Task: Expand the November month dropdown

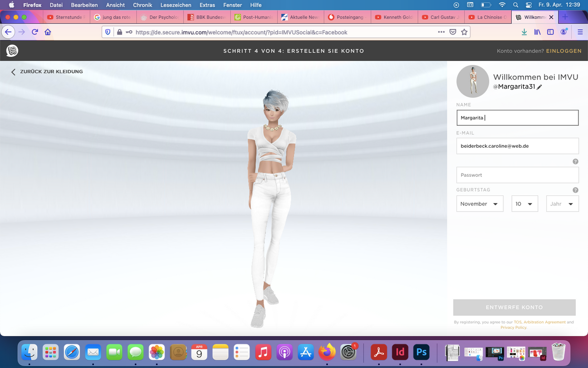Action: pyautogui.click(x=480, y=204)
